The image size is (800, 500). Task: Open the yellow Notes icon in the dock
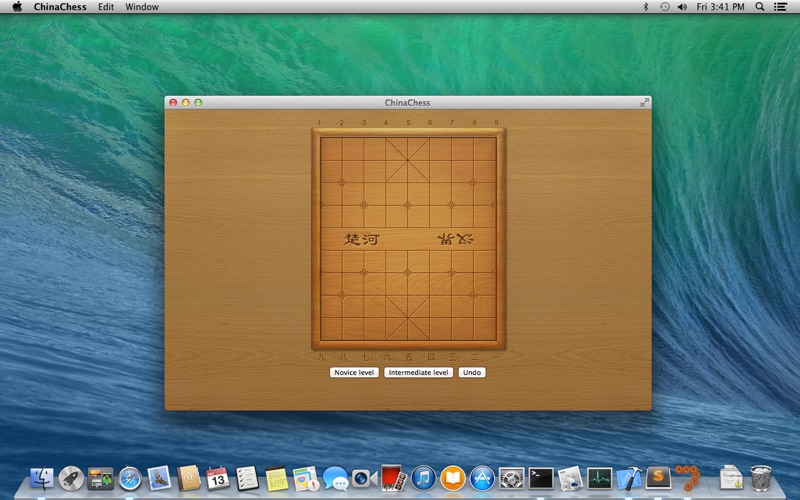(277, 479)
